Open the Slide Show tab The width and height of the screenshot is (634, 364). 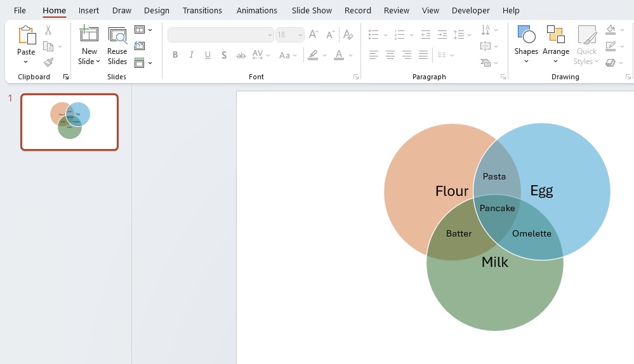[312, 11]
